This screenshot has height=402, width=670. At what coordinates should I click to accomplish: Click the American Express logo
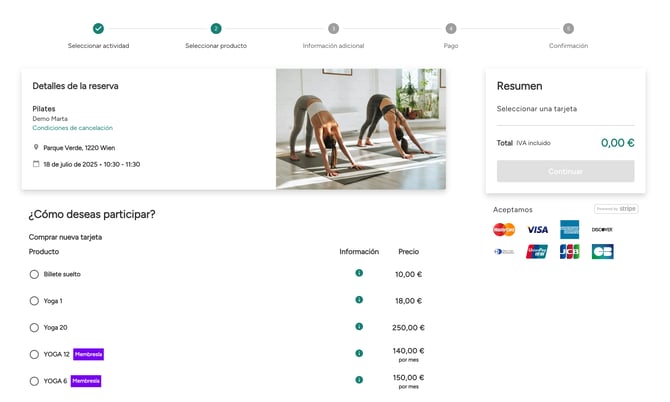[x=570, y=230]
